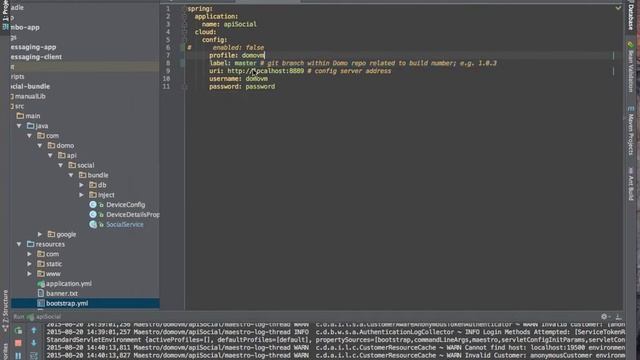Rerun apiSocial with the green rerun icon

coord(18,330)
